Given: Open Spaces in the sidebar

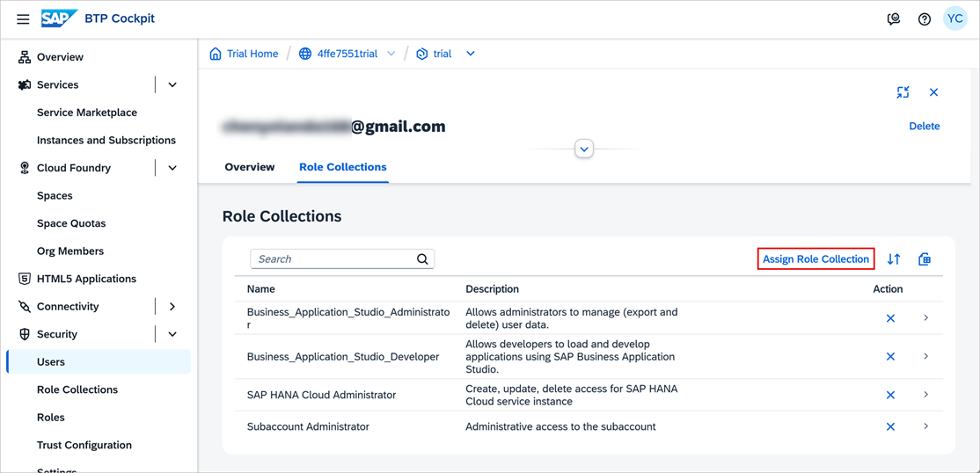Looking at the screenshot, I should click(55, 195).
